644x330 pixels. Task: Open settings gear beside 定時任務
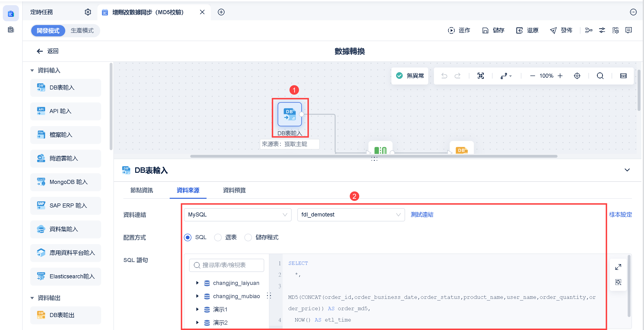(x=88, y=12)
